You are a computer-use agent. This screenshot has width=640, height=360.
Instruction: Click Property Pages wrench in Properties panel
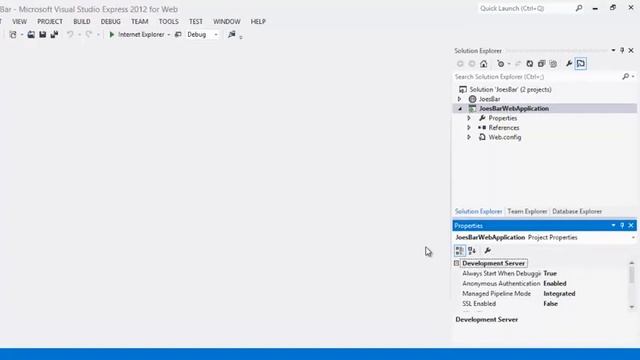click(487, 251)
